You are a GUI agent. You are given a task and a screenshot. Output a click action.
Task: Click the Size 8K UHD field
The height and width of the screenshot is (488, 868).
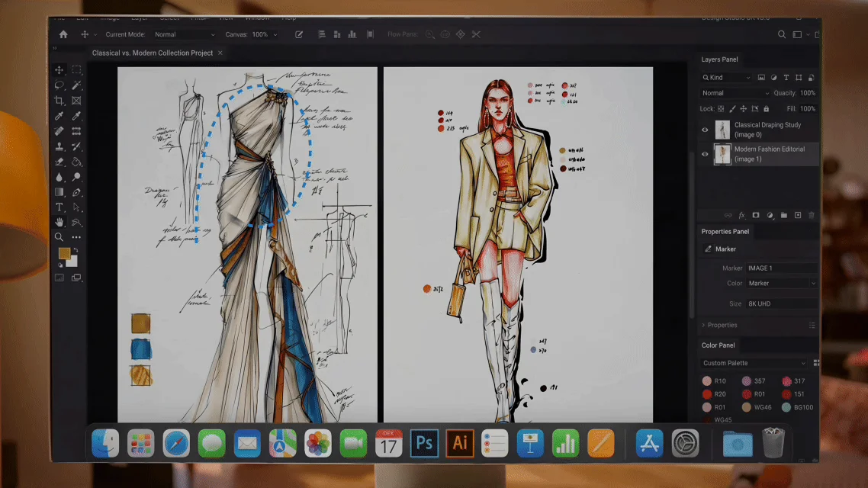pyautogui.click(x=782, y=303)
